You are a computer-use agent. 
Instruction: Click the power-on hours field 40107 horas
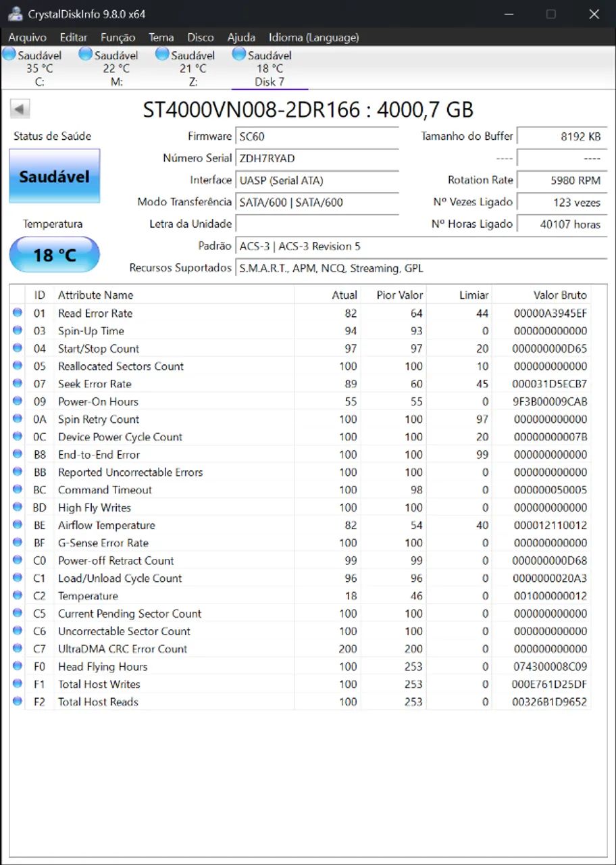tap(562, 224)
